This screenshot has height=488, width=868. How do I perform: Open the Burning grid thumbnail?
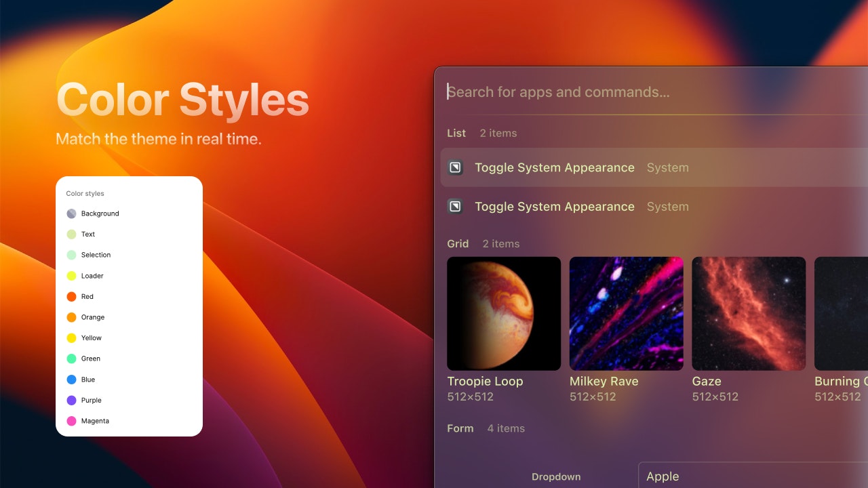tap(841, 313)
